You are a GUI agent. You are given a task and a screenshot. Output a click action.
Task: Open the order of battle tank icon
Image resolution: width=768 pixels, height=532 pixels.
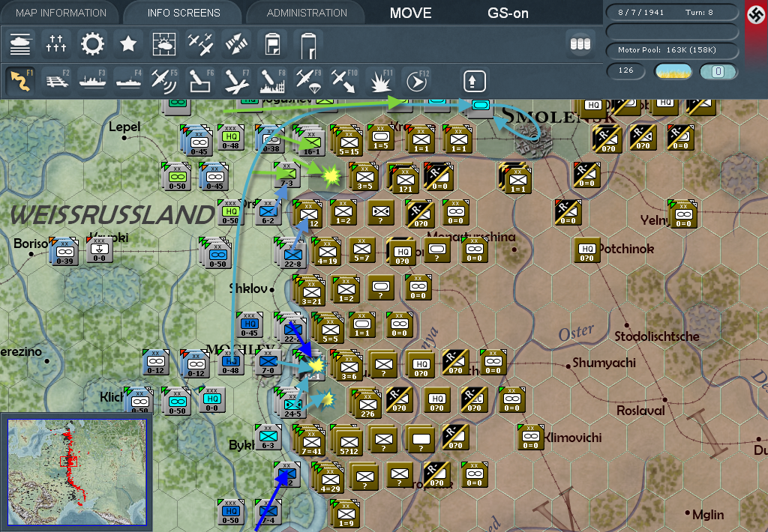tap(20, 44)
